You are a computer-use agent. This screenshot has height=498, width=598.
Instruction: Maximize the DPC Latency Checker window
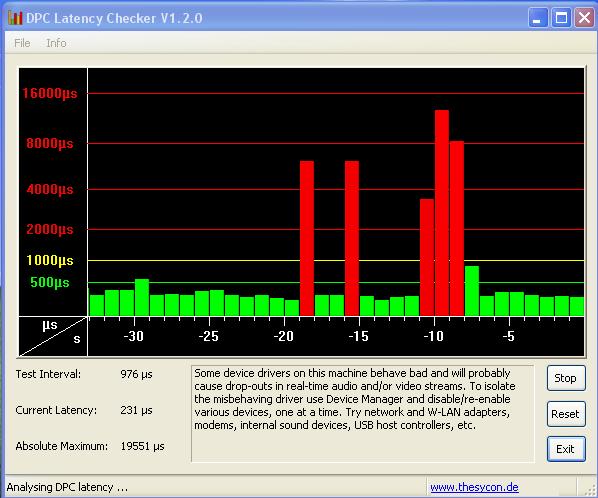point(561,18)
